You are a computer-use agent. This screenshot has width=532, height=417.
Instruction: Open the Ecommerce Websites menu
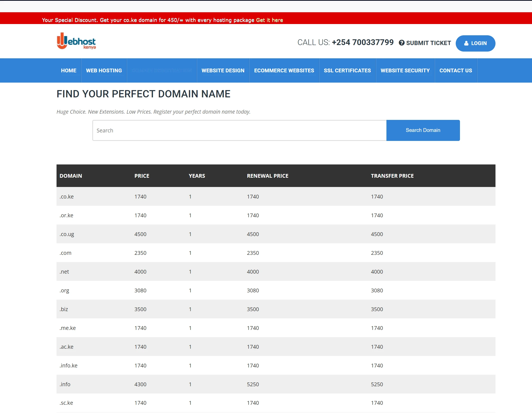284,71
